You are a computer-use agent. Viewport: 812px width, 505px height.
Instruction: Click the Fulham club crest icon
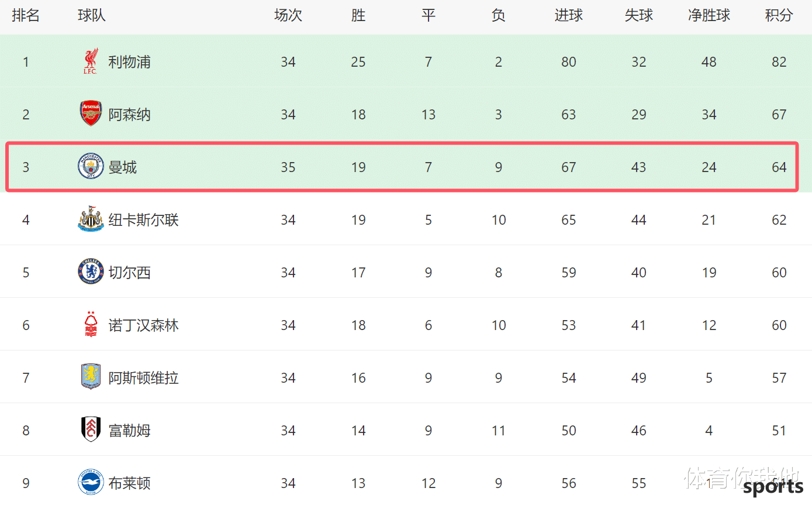(x=91, y=430)
